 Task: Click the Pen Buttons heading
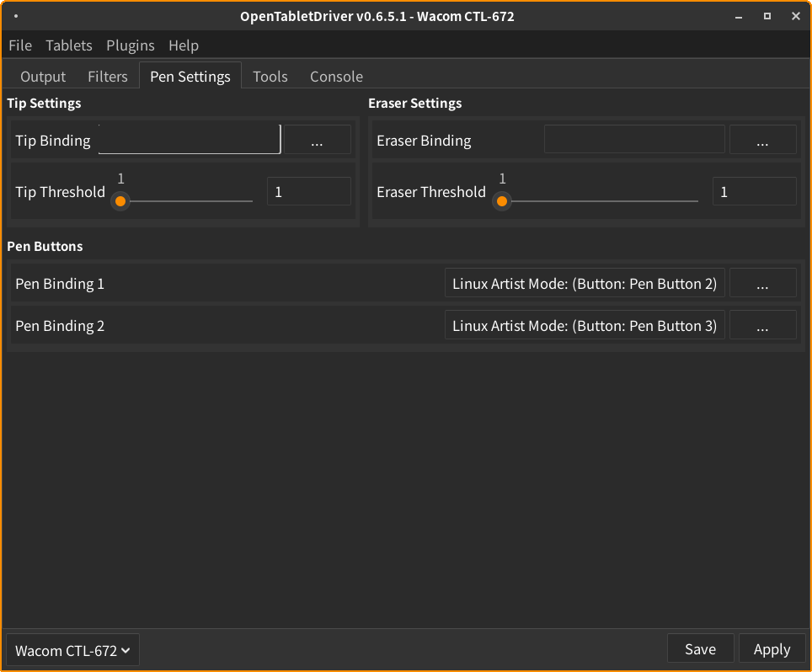point(45,247)
